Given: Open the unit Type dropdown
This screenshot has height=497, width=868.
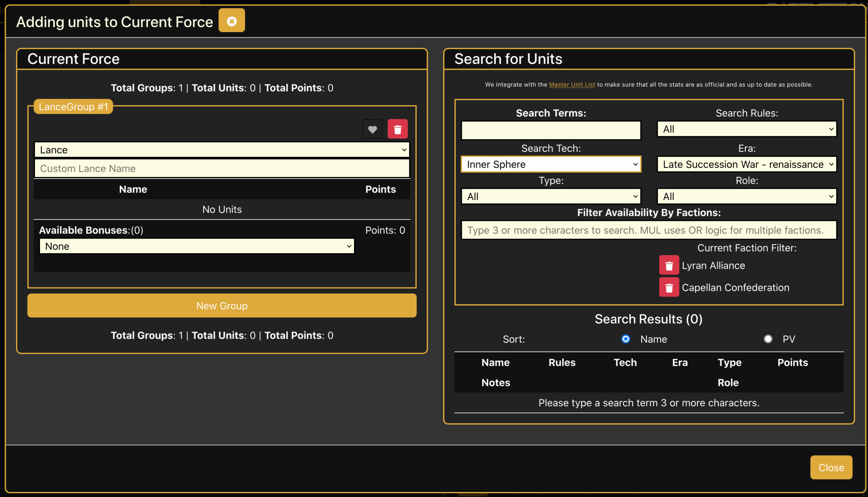Looking at the screenshot, I should click(551, 197).
